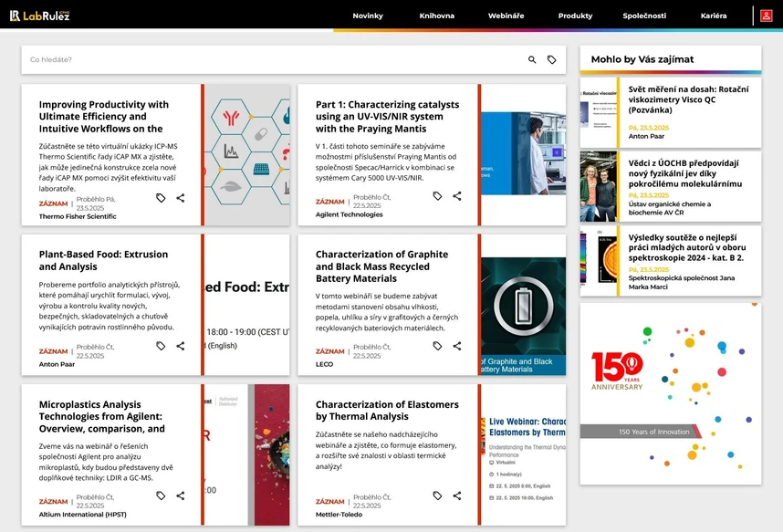Click 'Mohlo by Vás zajímat' heading
This screenshot has width=783, height=532.
click(642, 59)
